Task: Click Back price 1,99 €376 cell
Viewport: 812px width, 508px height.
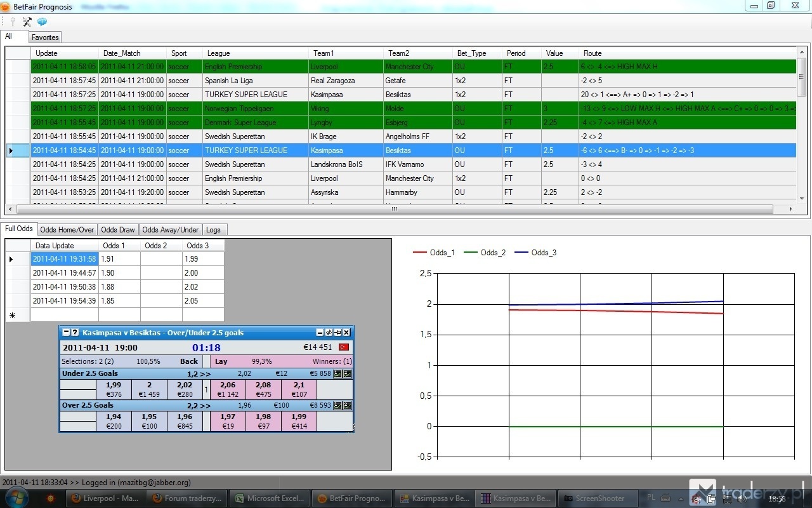Action: tap(114, 390)
